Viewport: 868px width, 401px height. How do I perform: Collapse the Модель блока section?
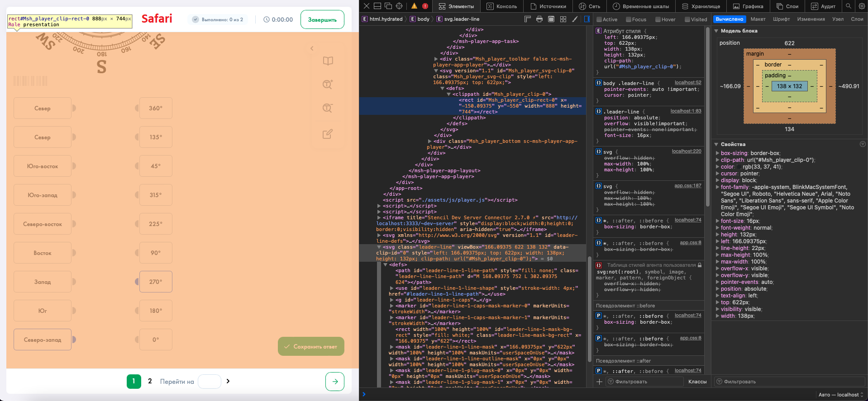click(x=716, y=31)
